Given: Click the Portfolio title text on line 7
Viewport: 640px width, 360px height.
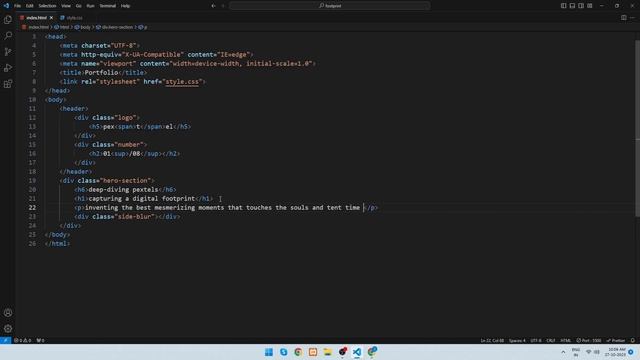Looking at the screenshot, I should tap(101, 73).
